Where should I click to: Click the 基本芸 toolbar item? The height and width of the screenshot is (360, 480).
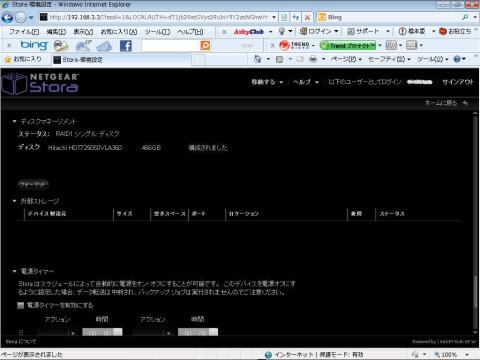coord(412,31)
